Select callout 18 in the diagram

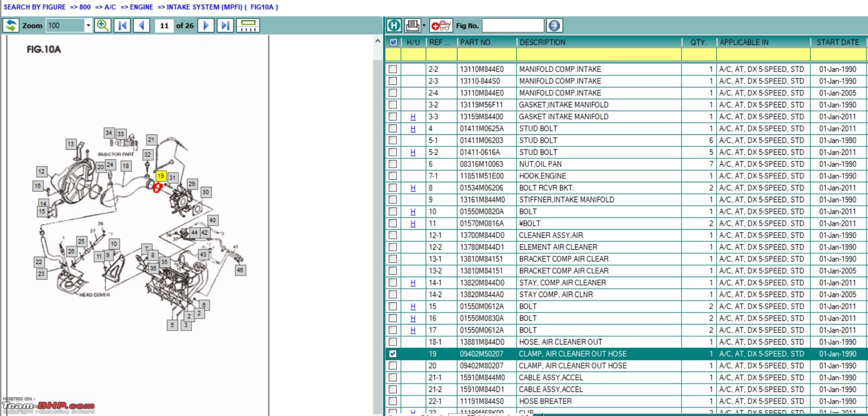tap(125, 166)
